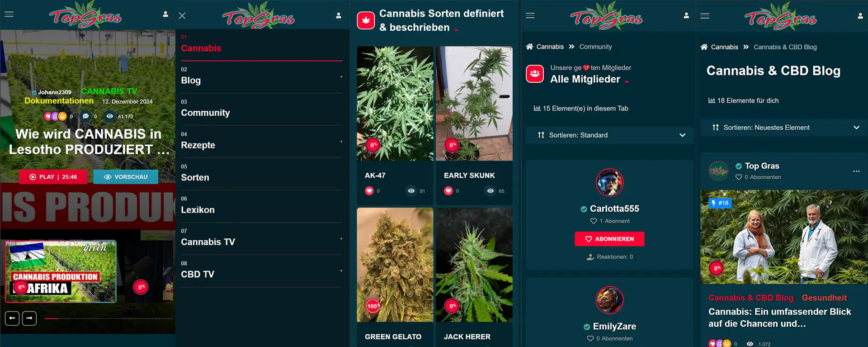Click the views eye icon under Early Skunk

tap(491, 191)
